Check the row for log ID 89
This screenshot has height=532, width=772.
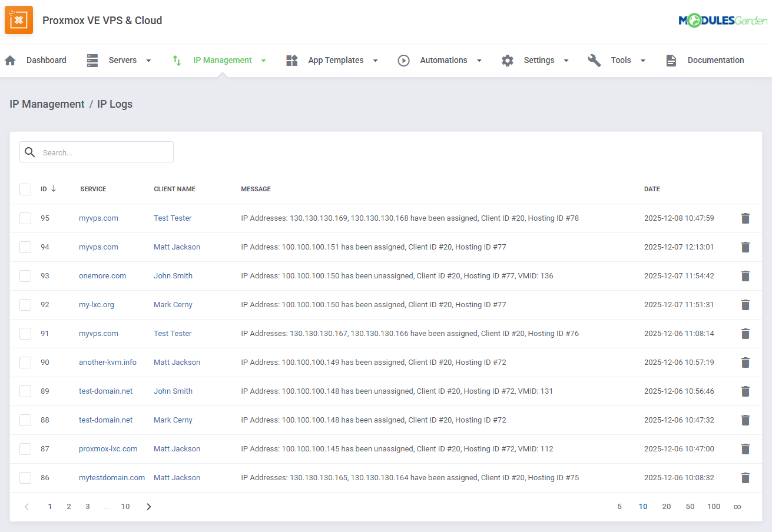tap(25, 391)
